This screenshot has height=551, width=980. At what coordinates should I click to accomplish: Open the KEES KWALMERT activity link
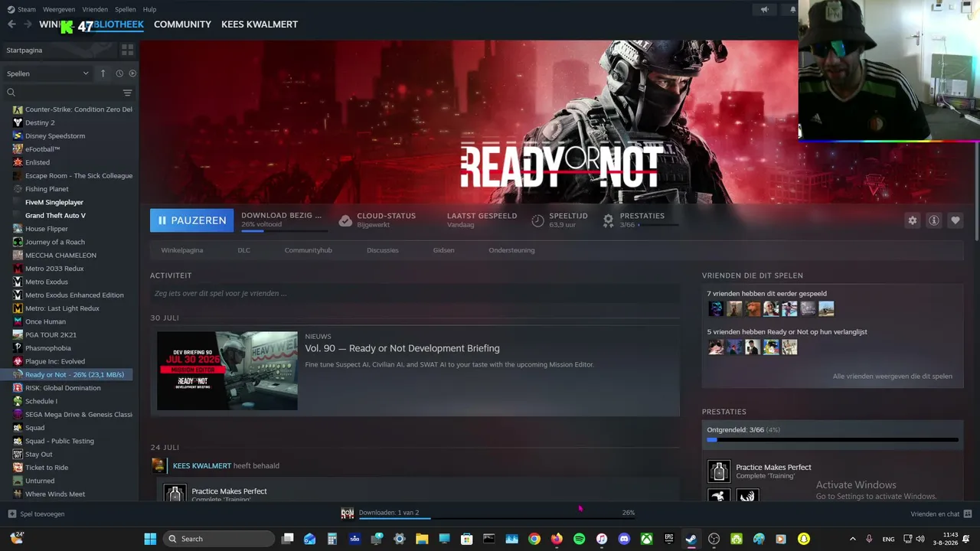(x=202, y=465)
